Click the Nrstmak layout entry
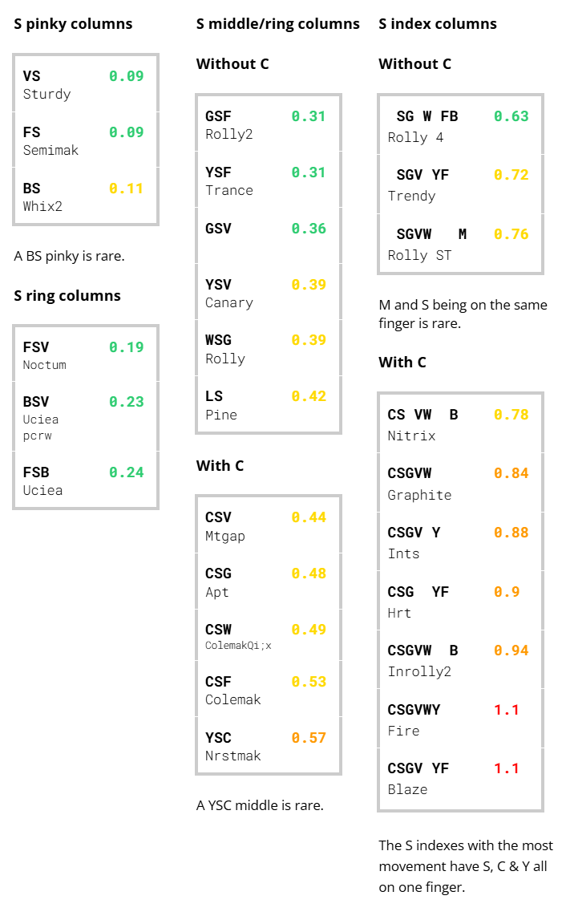This screenshot has height=924, width=562. (x=233, y=756)
